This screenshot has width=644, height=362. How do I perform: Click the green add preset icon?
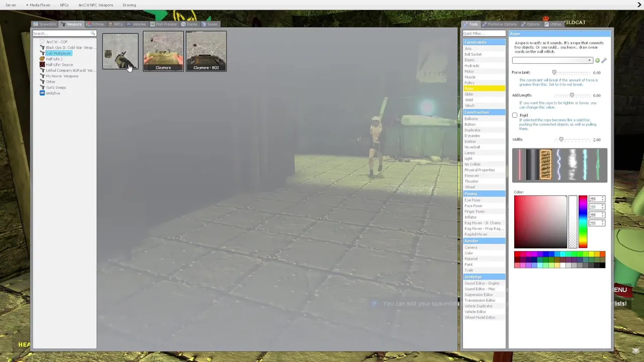pos(597,60)
